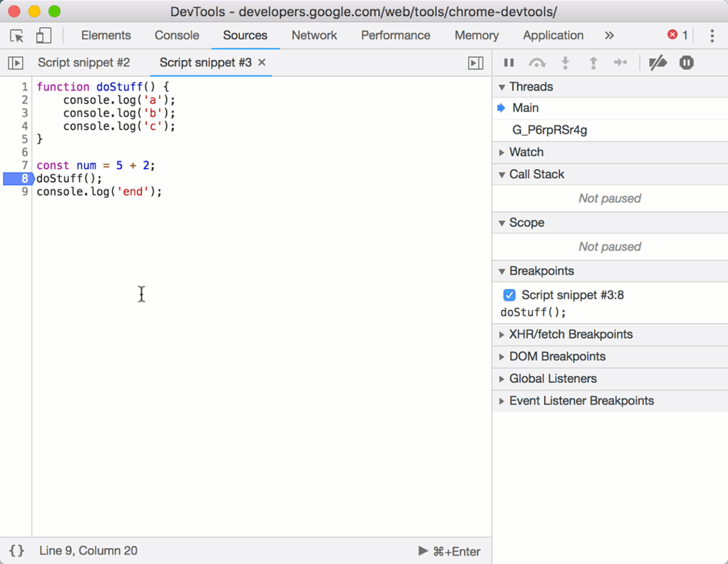Viewport: 728px width, 564px height.
Task: Click macOS green zoom window button
Action: (x=54, y=11)
